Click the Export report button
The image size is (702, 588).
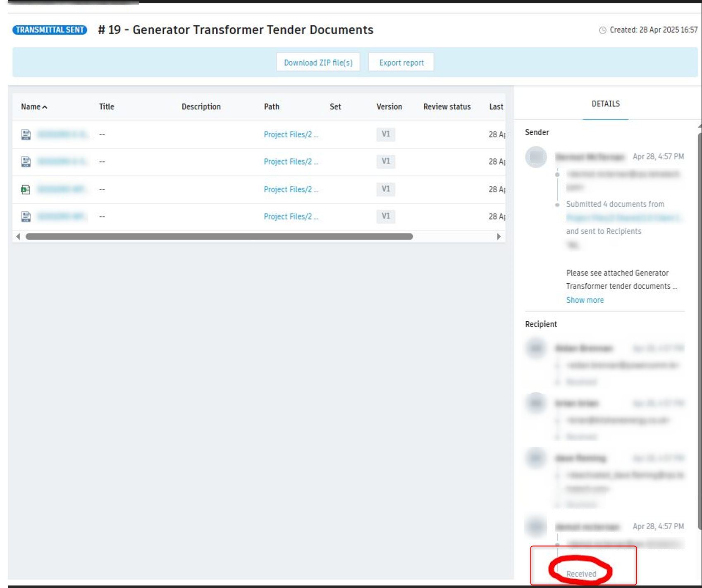pyautogui.click(x=401, y=62)
